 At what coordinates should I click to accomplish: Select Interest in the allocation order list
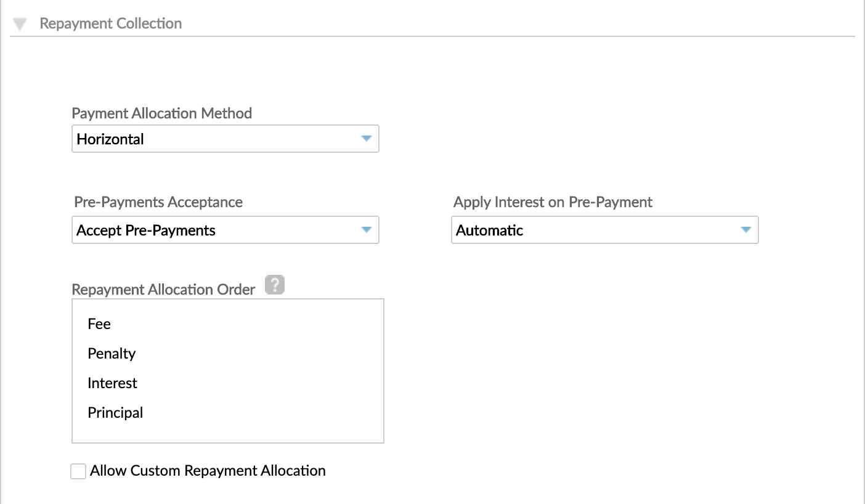112,383
